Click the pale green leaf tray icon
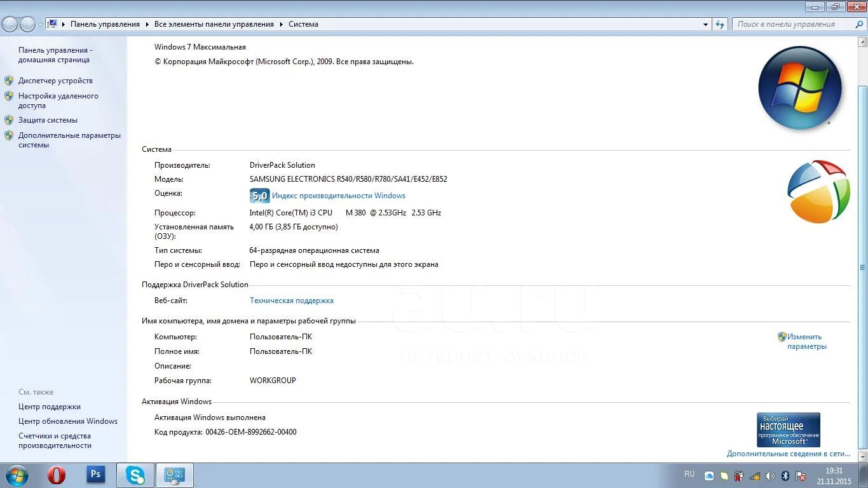Viewport: 868px width, 488px height. pos(724,475)
